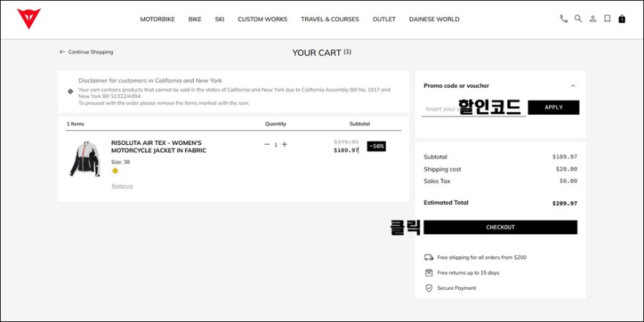
Task: Collapse the Promo code or voucher section
Action: coord(573,86)
